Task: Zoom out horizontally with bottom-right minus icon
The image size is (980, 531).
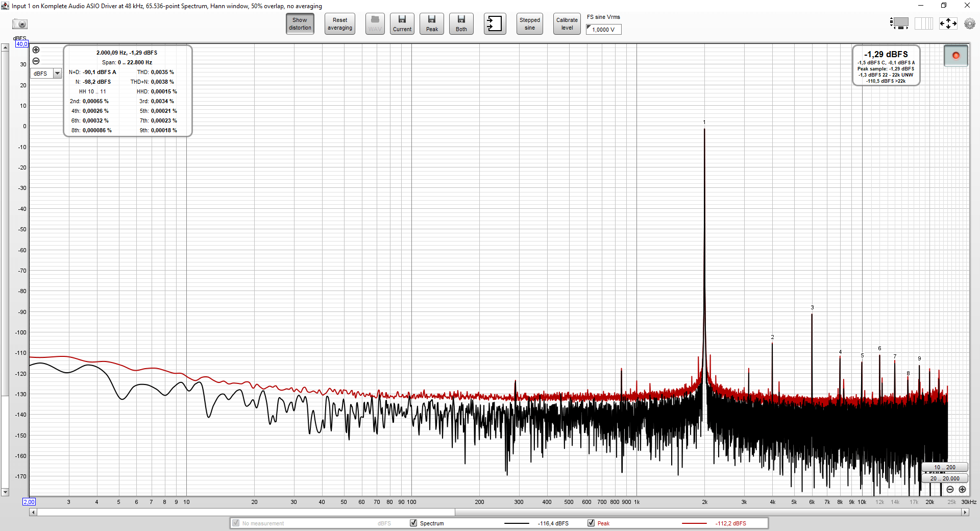Action: pyautogui.click(x=950, y=490)
